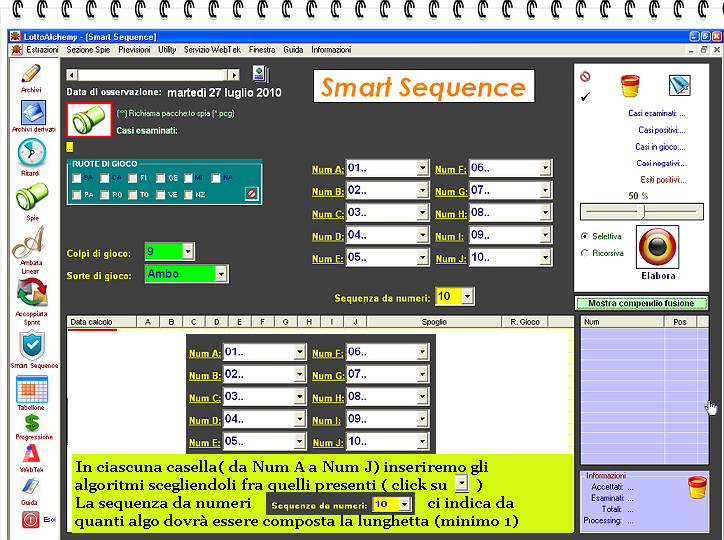The height and width of the screenshot is (540, 724).
Task: Open Archivi derivati in the sidebar
Action: pyautogui.click(x=33, y=113)
